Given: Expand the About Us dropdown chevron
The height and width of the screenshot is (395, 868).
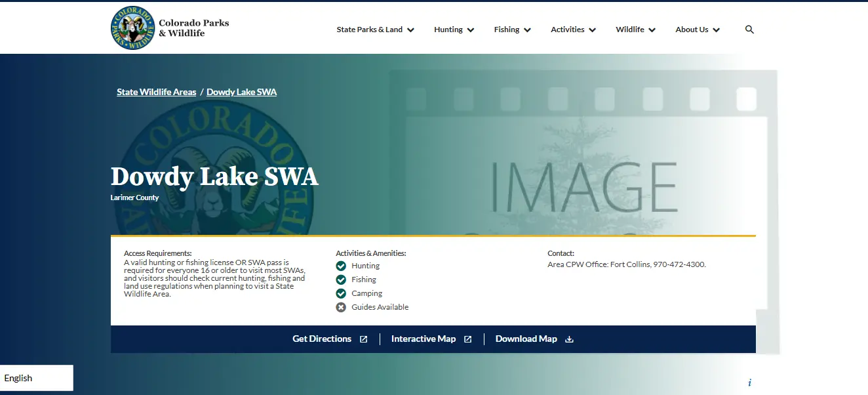Looking at the screenshot, I should point(716,30).
